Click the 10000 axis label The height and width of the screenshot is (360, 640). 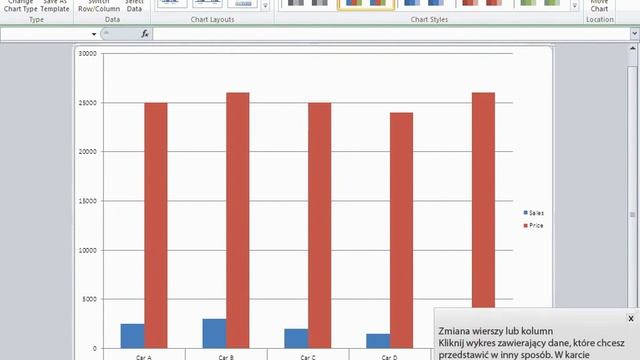coord(88,250)
